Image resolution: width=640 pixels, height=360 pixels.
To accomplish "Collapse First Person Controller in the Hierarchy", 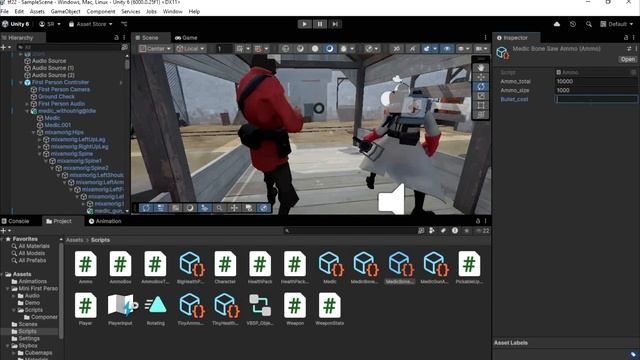I will (21, 82).
